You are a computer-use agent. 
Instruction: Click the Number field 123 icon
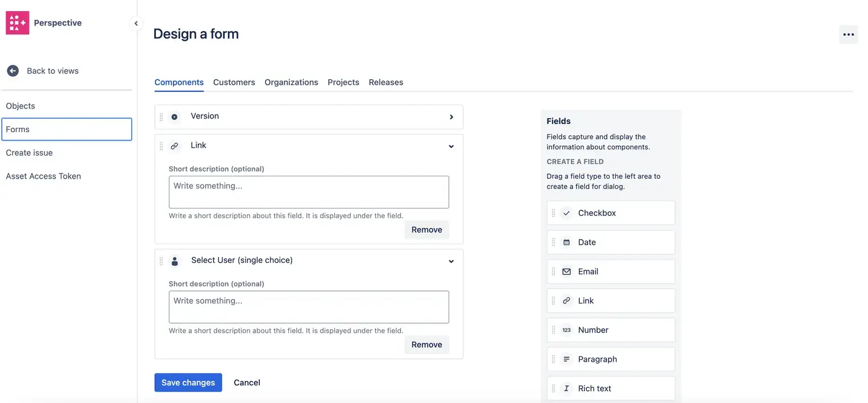566,330
